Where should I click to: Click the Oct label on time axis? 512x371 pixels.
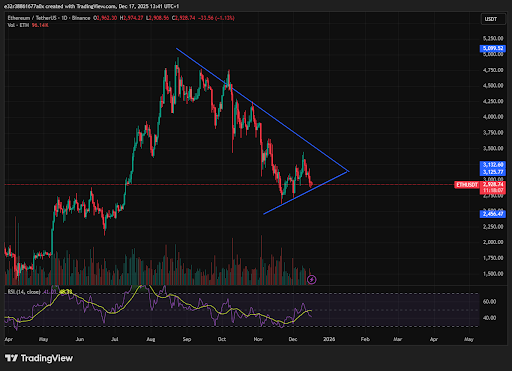coord(222,339)
